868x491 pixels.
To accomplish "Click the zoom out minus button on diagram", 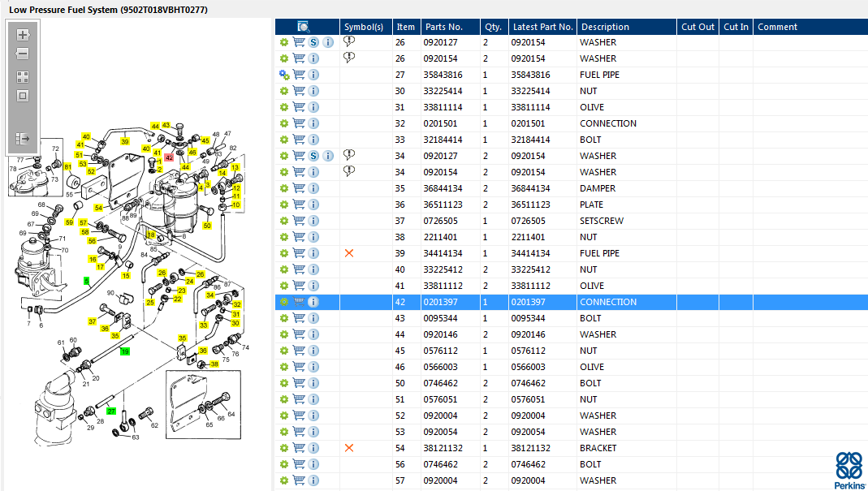I will point(23,54).
